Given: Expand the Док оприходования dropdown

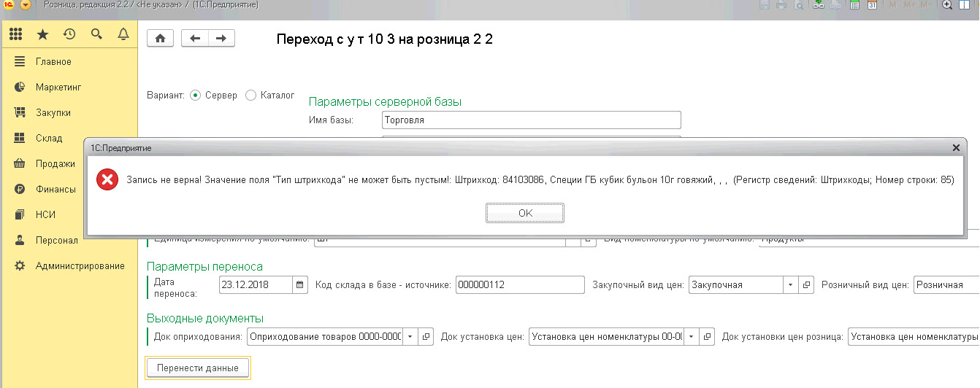Looking at the screenshot, I should pos(410,336).
